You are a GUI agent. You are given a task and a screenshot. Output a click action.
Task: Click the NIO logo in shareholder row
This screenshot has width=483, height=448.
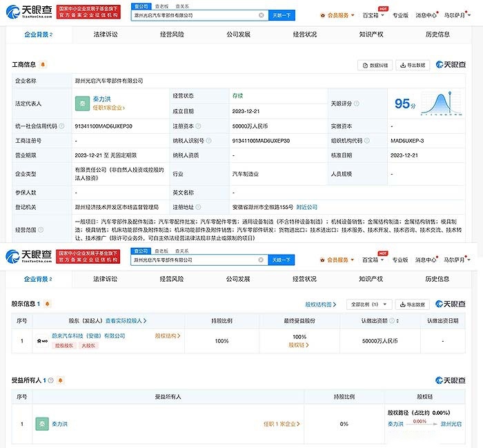[x=42, y=341]
